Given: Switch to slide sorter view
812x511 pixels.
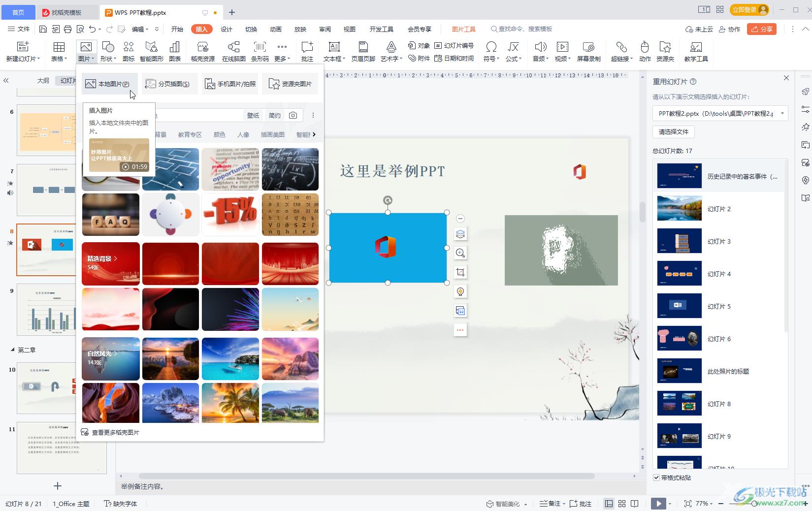Looking at the screenshot, I should click(x=622, y=504).
